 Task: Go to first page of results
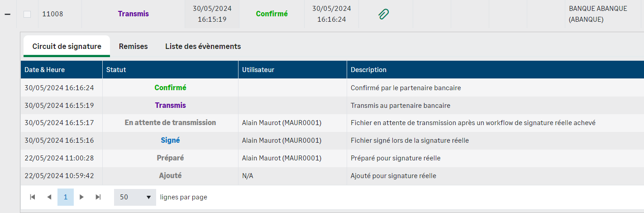(33, 197)
